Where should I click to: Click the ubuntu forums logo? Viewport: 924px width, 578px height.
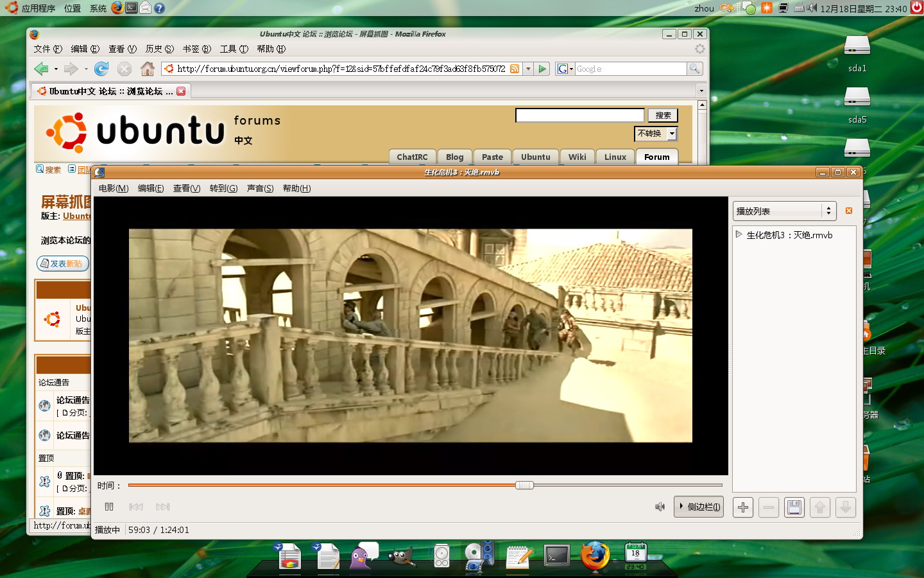[x=163, y=132]
